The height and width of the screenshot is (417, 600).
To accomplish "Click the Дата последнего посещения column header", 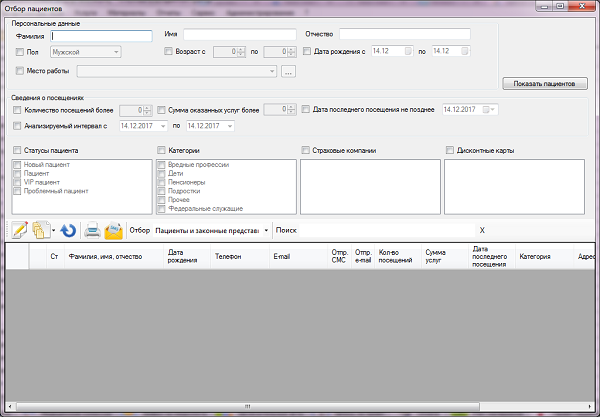I will pyautogui.click(x=492, y=256).
